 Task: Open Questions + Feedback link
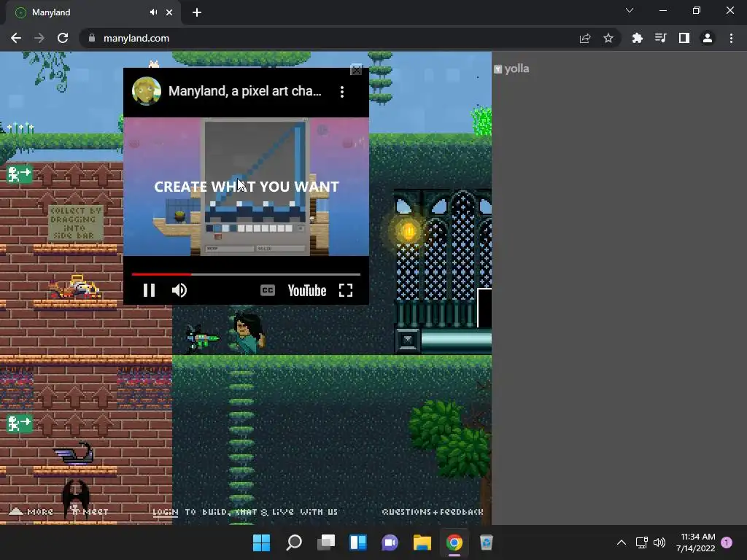(433, 512)
